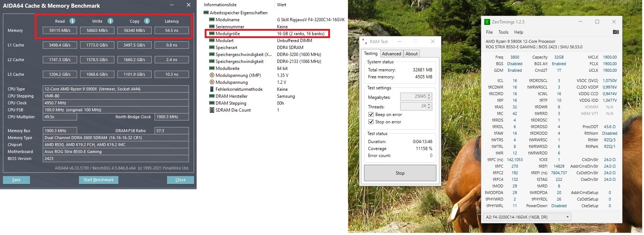
Task: Click the VSOC (SVI2) value 1,0750V
Action: coord(610,81)
